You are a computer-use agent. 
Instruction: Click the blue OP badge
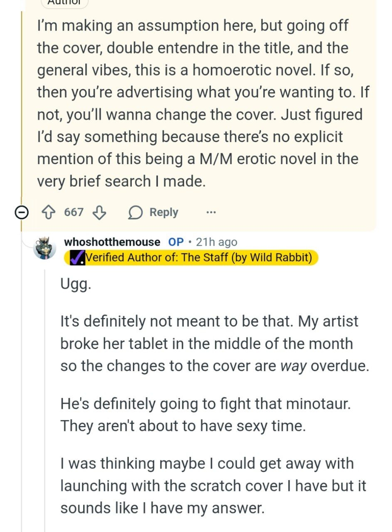tap(175, 242)
